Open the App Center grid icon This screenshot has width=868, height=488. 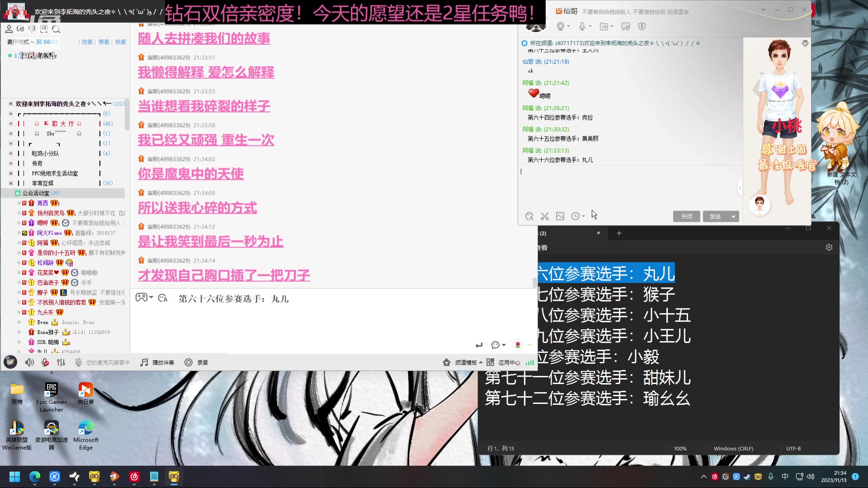click(490, 362)
